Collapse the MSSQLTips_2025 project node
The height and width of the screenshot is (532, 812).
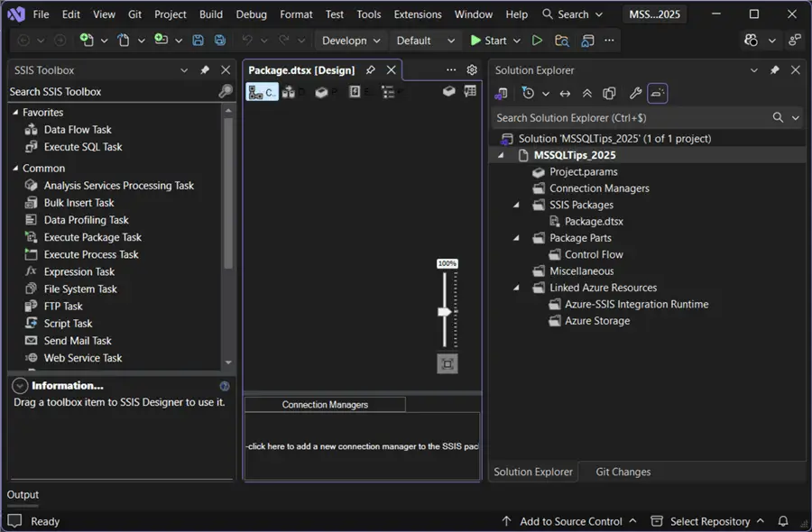(501, 155)
